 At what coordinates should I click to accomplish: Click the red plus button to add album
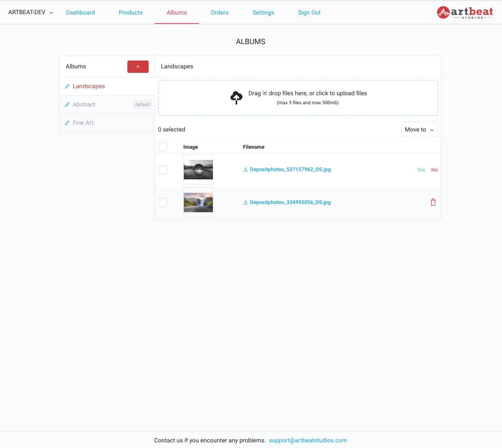click(138, 67)
